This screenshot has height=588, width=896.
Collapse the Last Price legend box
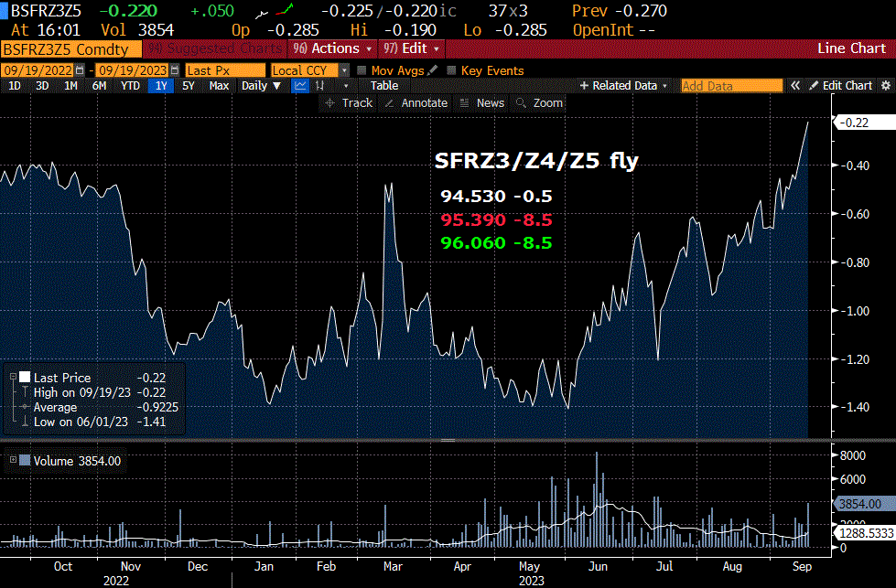pyautogui.click(x=13, y=377)
